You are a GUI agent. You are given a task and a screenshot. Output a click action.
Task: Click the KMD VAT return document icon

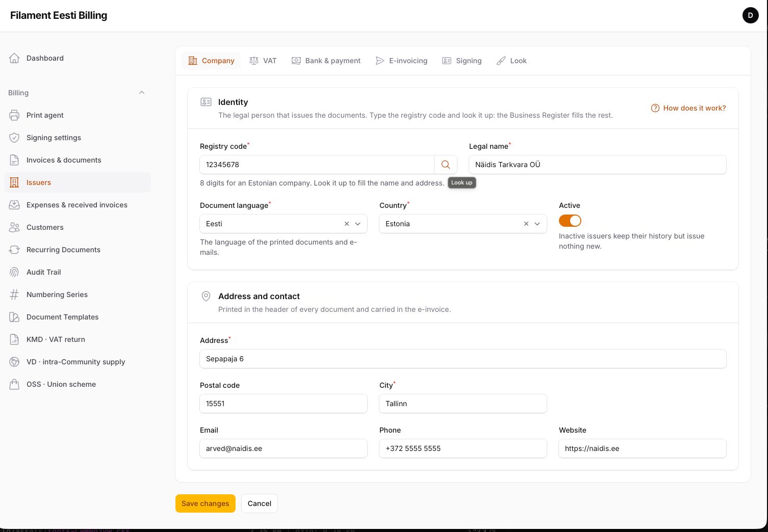(x=14, y=339)
